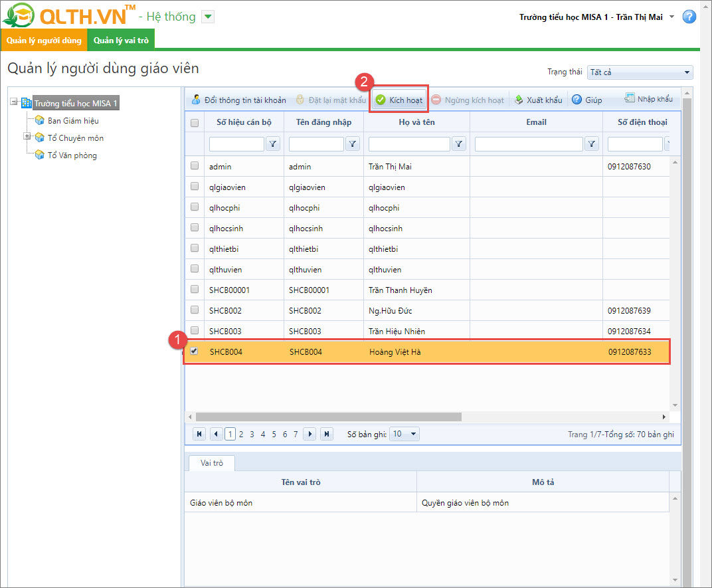Go to page 7
712x588 pixels.
pos(296,435)
